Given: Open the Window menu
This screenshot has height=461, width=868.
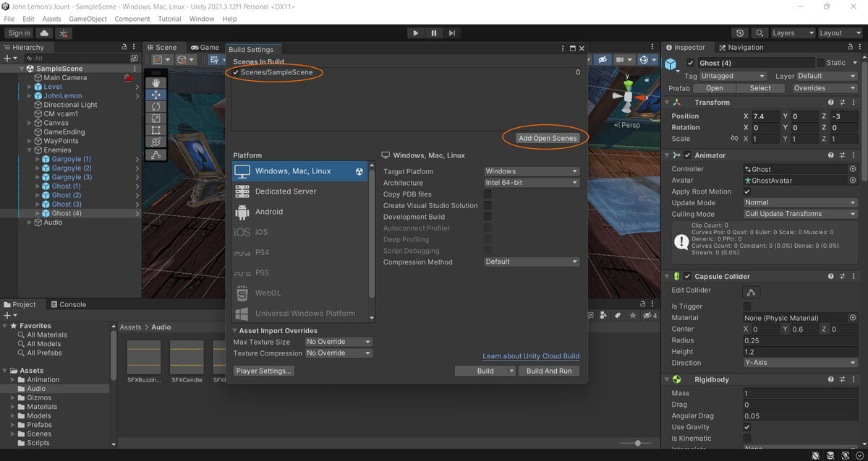Looking at the screenshot, I should click(202, 19).
